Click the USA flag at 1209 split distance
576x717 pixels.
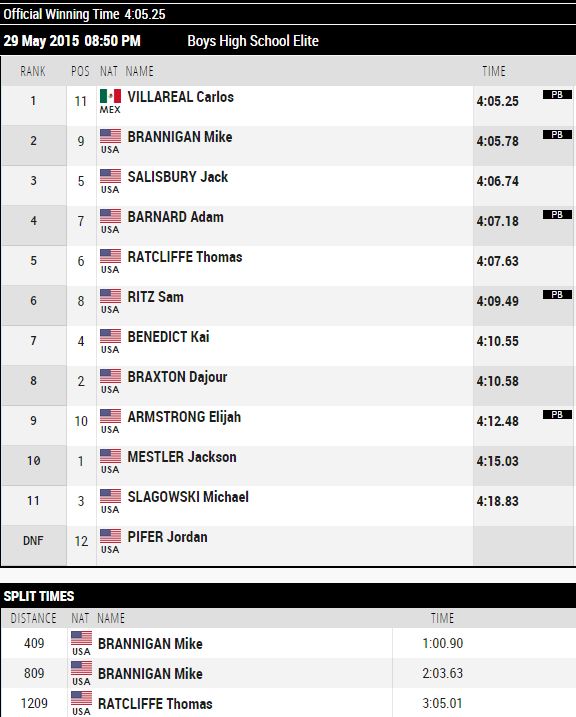[x=81, y=698]
